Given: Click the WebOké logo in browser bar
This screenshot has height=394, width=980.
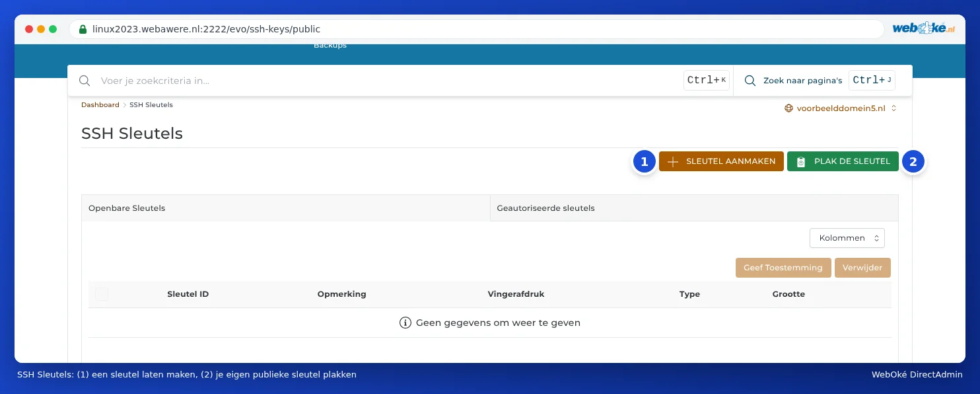Looking at the screenshot, I should [x=924, y=28].
